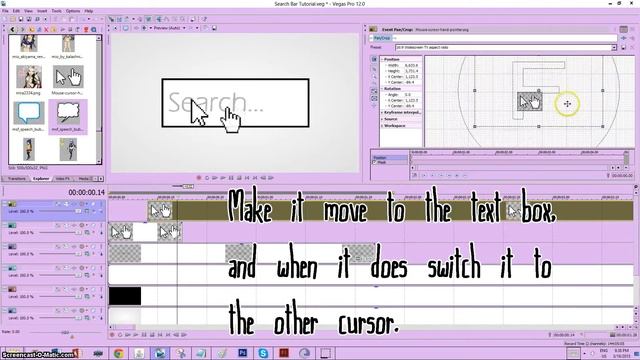Click the Save project toolbar icon

pyautogui.click(x=21, y=19)
